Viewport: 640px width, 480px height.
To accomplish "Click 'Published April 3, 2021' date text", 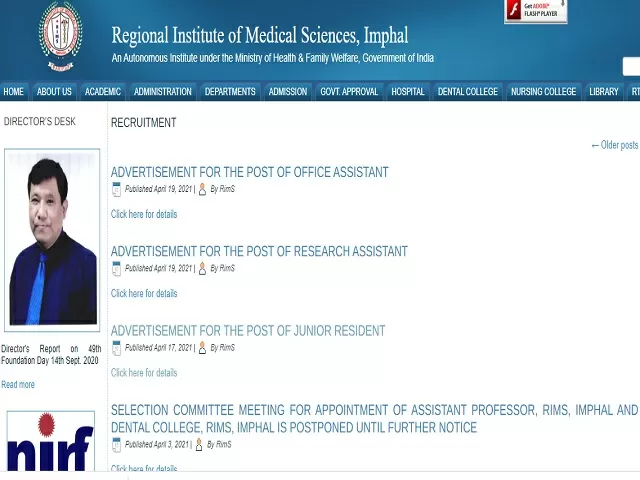I will pyautogui.click(x=157, y=444).
